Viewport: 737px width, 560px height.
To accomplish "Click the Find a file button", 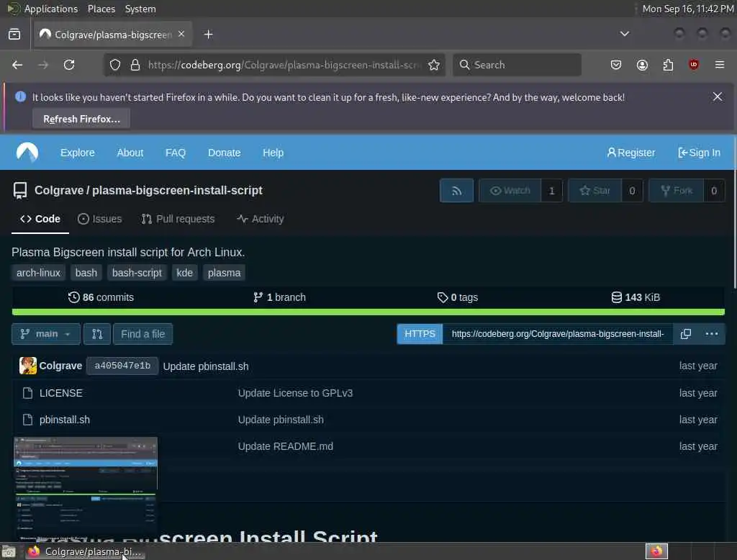I will pos(143,334).
